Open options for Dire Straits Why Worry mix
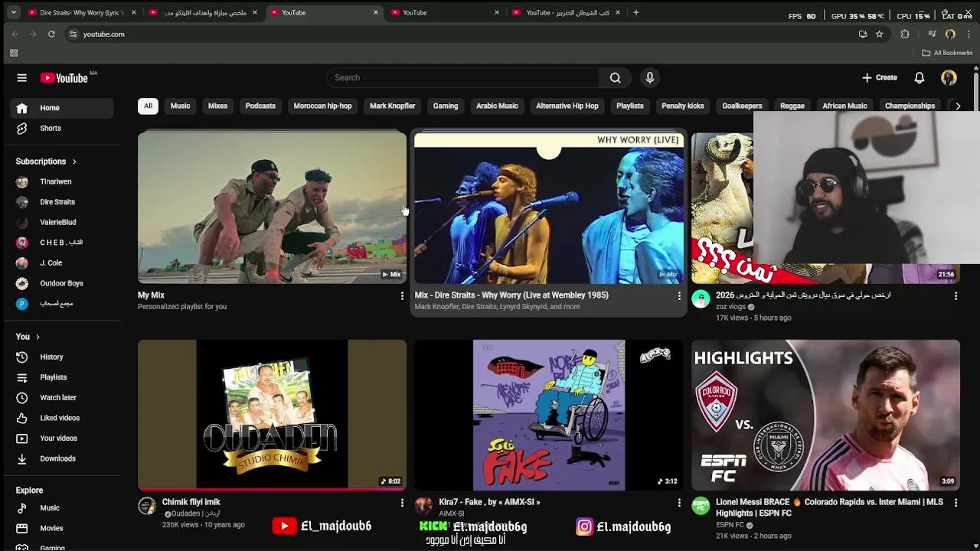The image size is (980, 551). (678, 295)
